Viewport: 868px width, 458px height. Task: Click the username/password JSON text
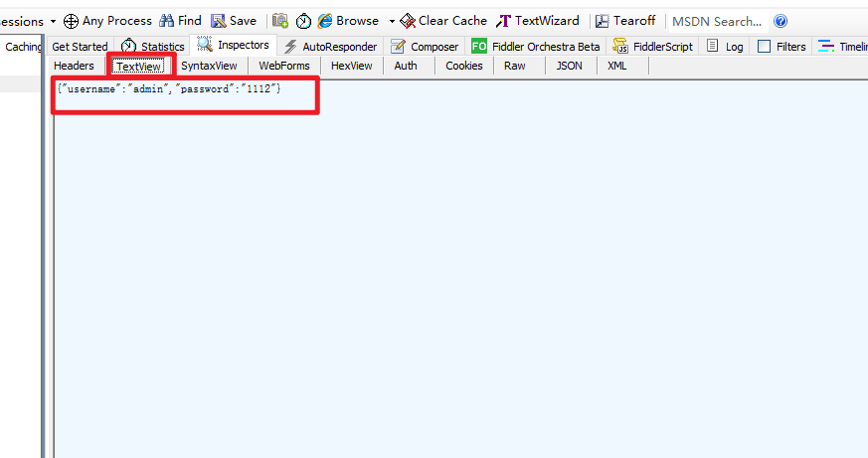coord(169,88)
